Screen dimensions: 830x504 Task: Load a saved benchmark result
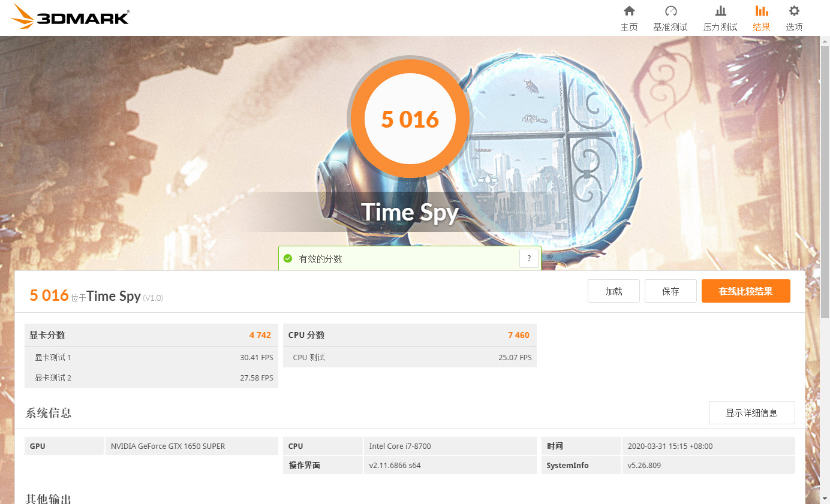point(614,291)
